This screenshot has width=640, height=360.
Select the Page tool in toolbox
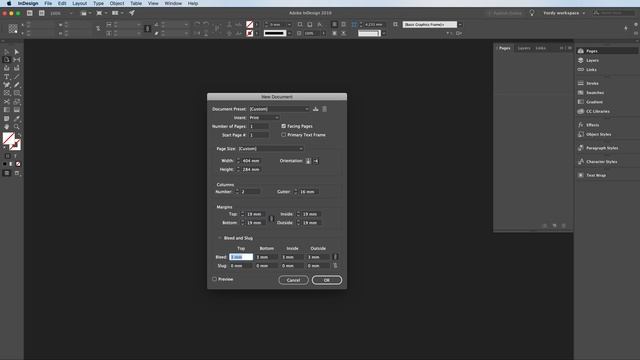click(x=7, y=60)
